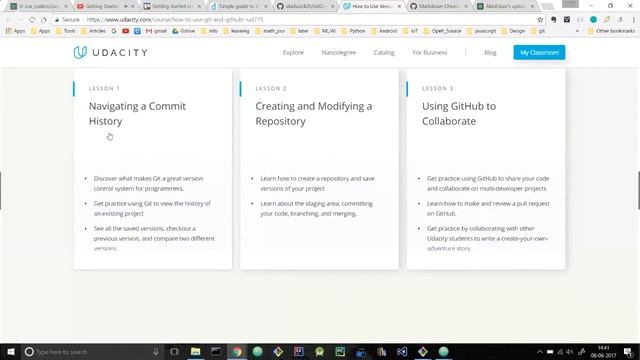Switch to Chrome in the taskbar
Viewport: 640px width, 360px height.
click(x=237, y=351)
